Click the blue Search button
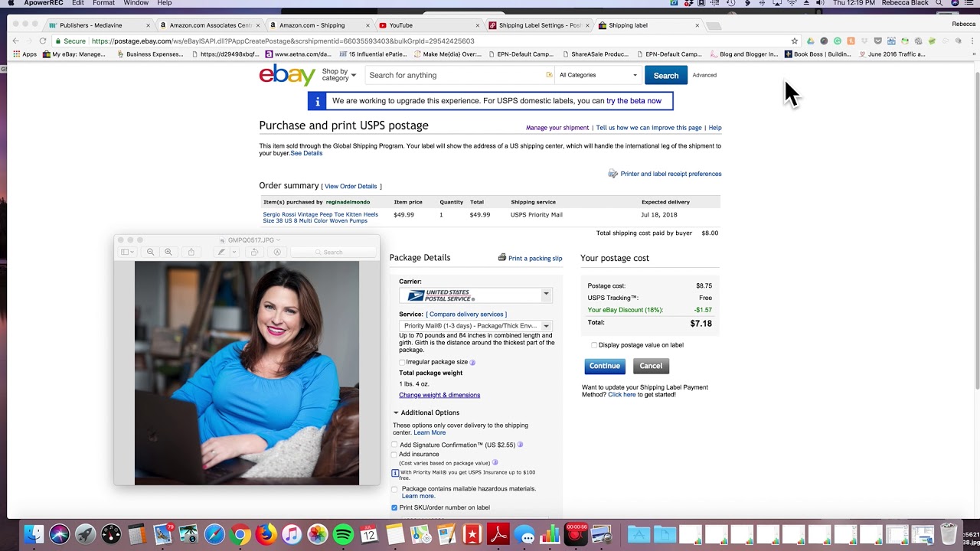Viewport: 980px width, 551px height. tap(666, 75)
